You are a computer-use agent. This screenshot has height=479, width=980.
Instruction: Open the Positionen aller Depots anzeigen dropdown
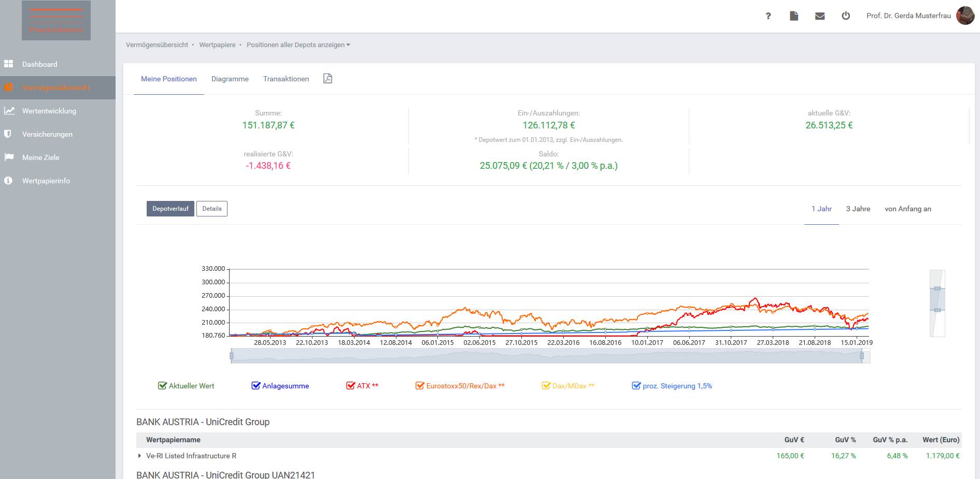coord(298,45)
